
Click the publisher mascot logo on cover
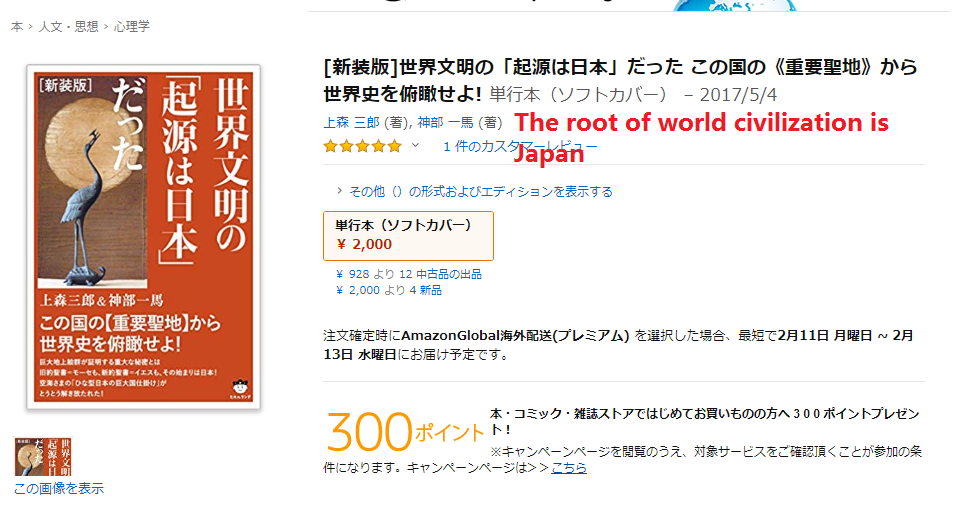coord(240,389)
